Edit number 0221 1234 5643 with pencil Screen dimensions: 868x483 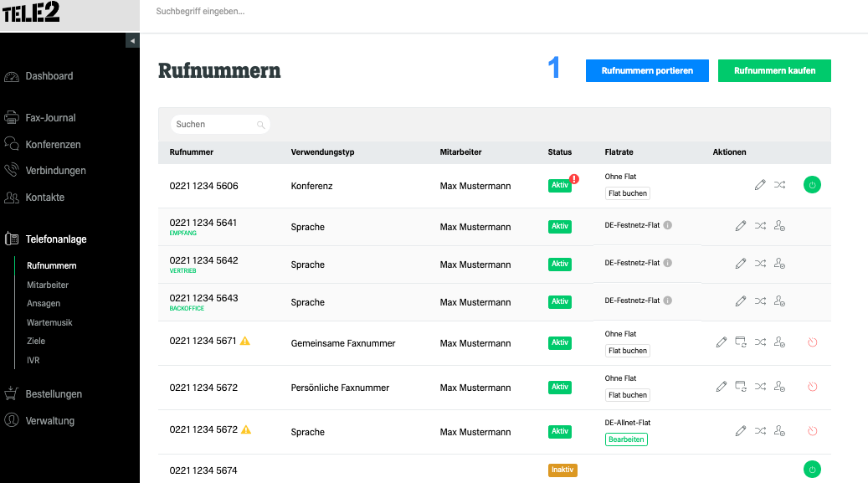pos(741,301)
